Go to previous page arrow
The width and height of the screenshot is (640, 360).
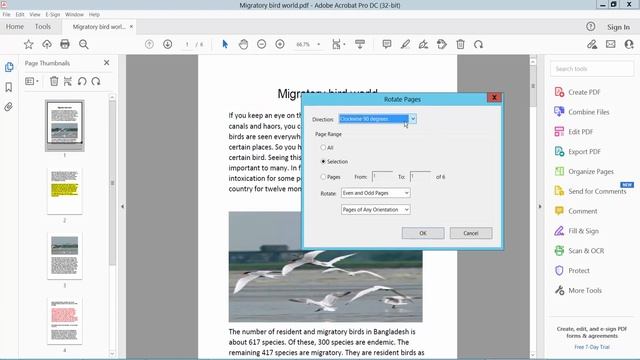click(x=149, y=44)
